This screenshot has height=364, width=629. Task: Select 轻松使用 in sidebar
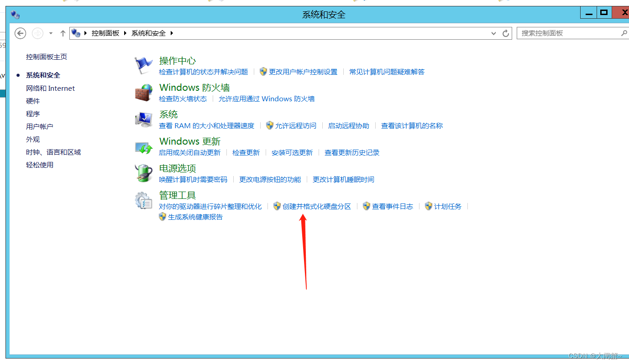pos(40,165)
